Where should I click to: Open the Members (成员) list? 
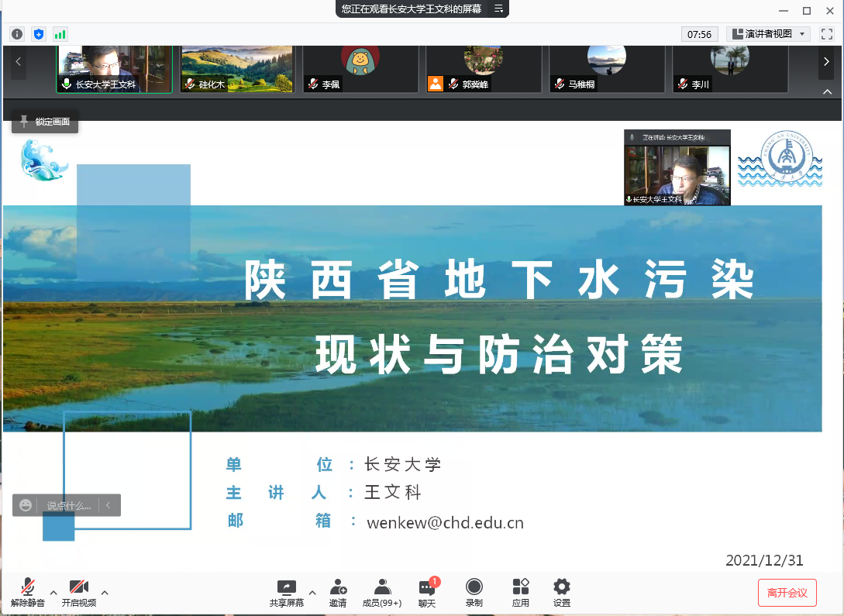(382, 592)
